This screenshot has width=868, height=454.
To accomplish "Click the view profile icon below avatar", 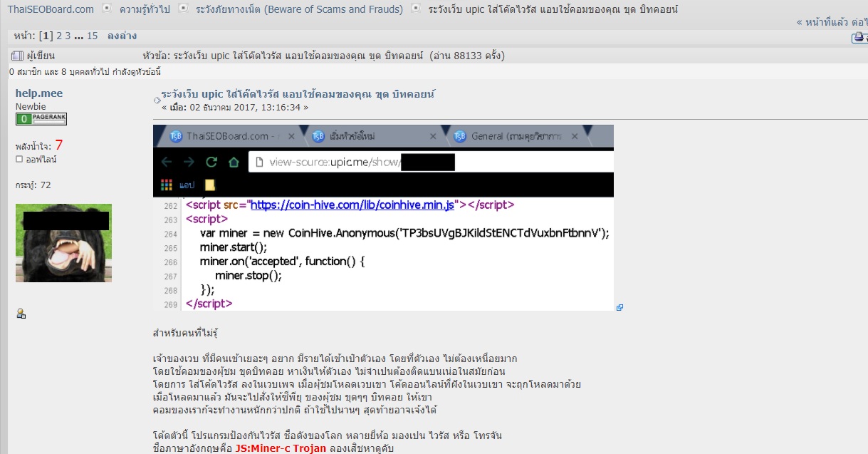I will [21, 314].
